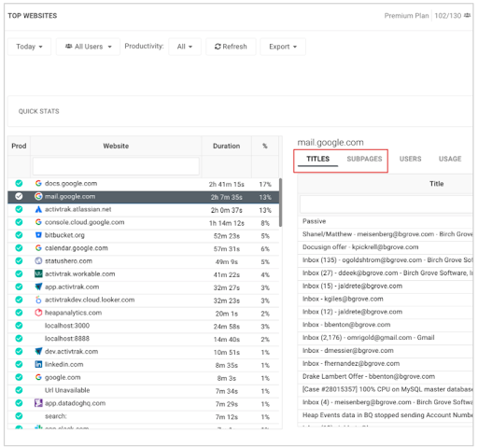Viewport: 478px width, 448px height.
Task: Click the Google icon next to google.com
Action: point(38,377)
